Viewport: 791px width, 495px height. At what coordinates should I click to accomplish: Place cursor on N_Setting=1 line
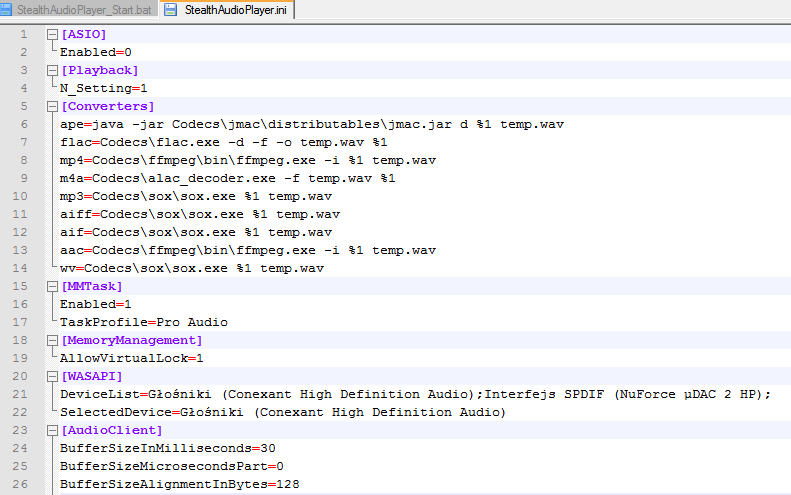point(103,89)
